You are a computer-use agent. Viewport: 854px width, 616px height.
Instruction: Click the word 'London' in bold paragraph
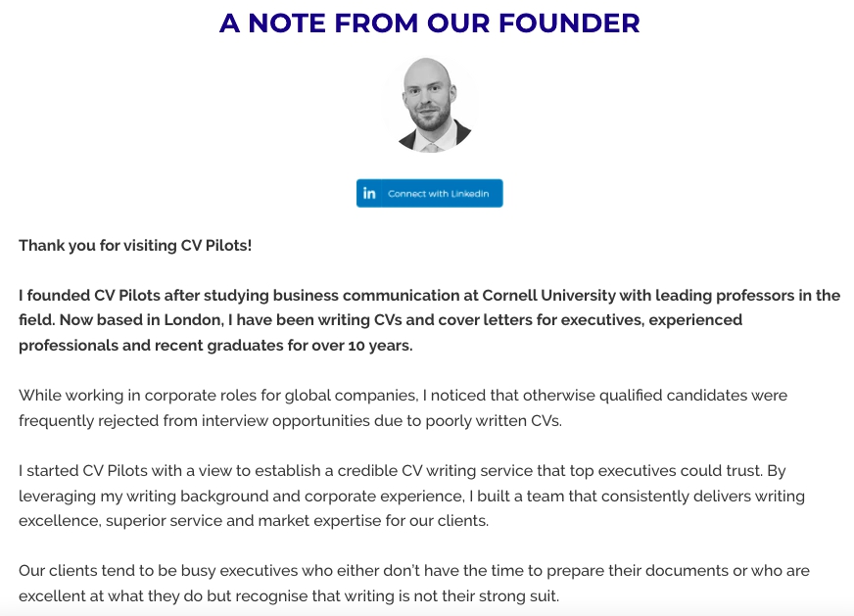pos(194,319)
